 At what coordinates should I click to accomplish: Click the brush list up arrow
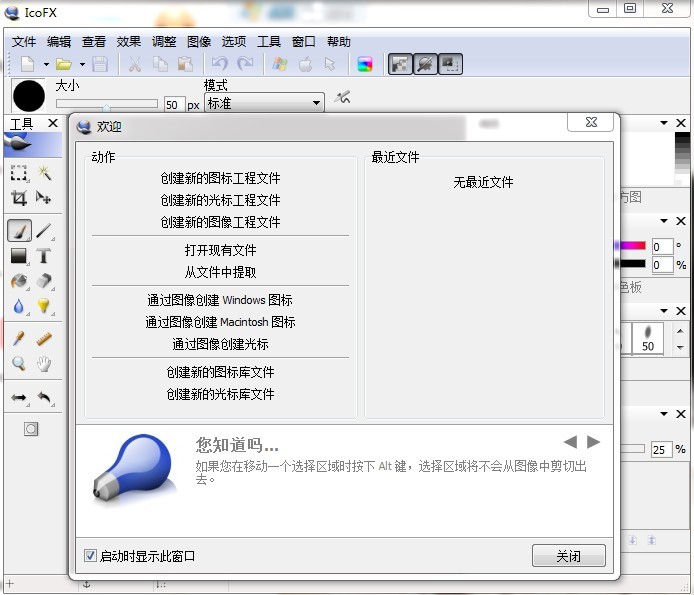pyautogui.click(x=680, y=331)
